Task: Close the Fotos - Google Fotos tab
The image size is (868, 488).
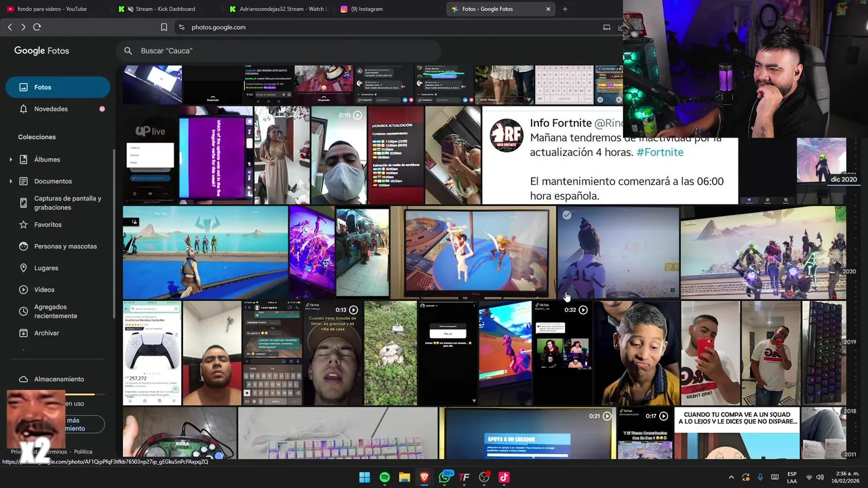Action: [x=548, y=9]
